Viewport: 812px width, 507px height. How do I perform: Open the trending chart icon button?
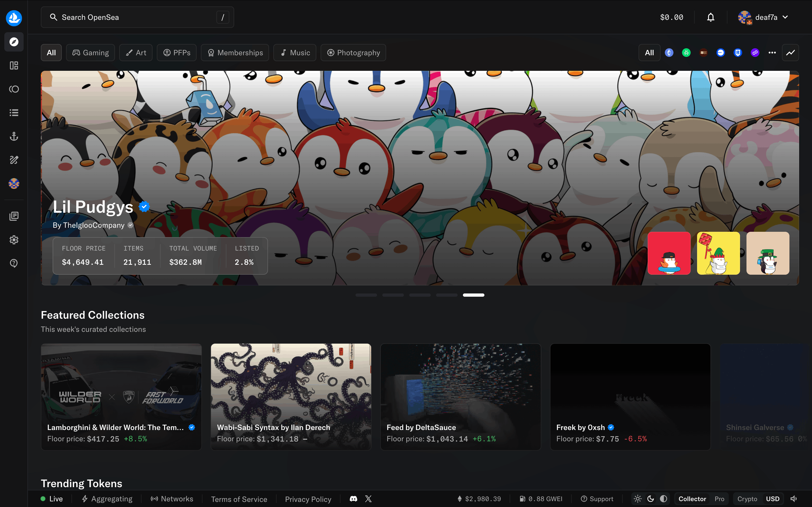[790, 53]
